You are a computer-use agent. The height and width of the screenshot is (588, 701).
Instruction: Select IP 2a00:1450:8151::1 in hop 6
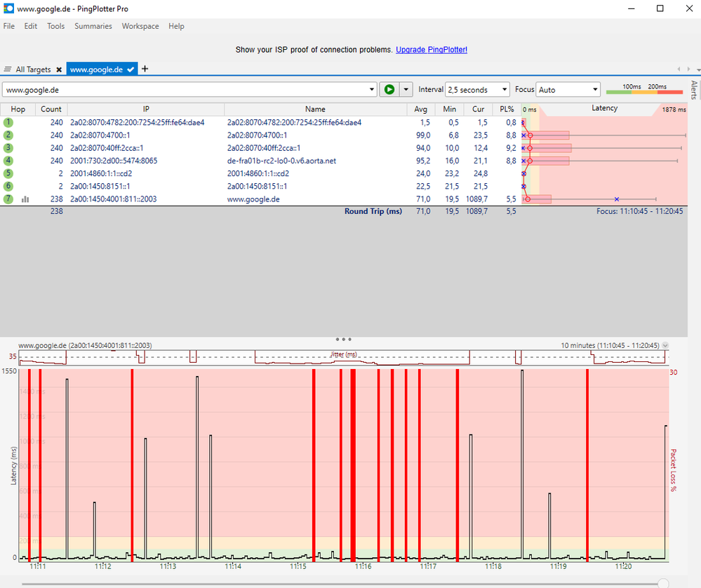coord(100,186)
